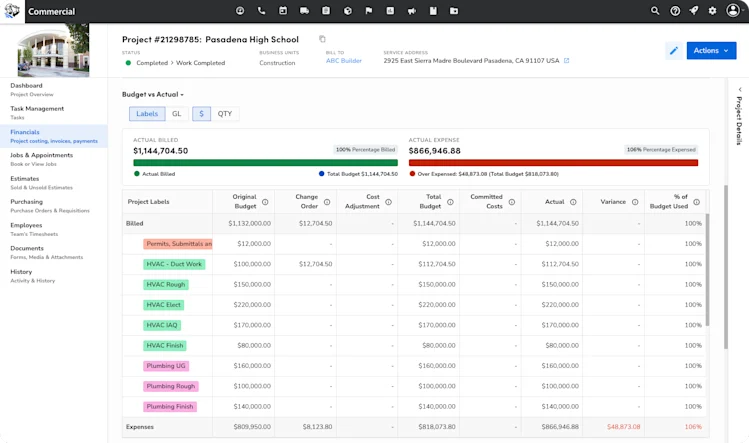Image resolution: width=749 pixels, height=443 pixels.
Task: Click the HVAC Elect label tag
Action: [x=163, y=305]
